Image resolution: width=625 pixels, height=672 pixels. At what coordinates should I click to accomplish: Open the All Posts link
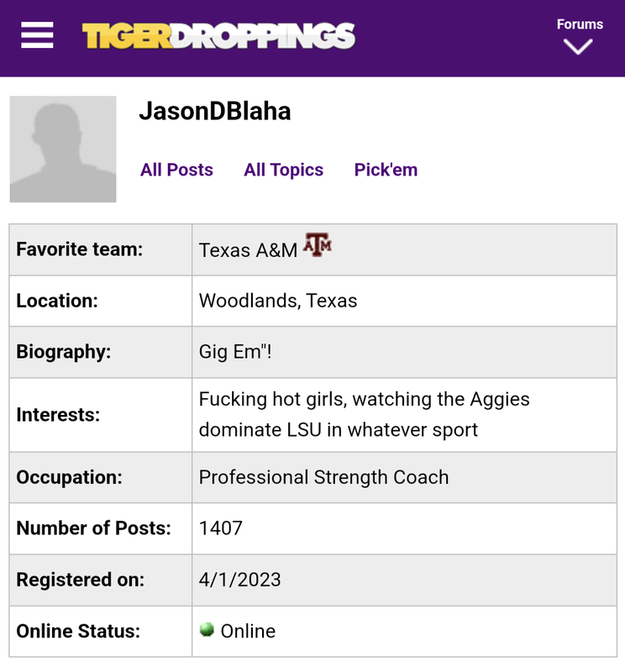[176, 170]
